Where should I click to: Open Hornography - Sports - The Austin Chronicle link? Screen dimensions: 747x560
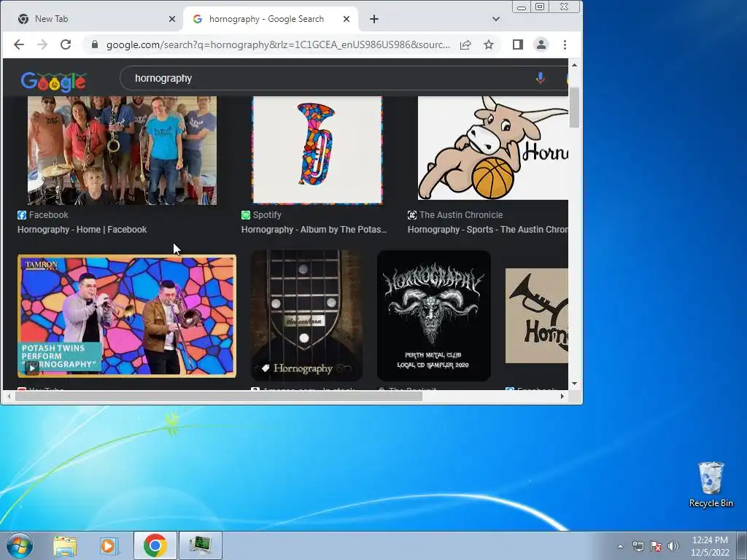point(488,230)
